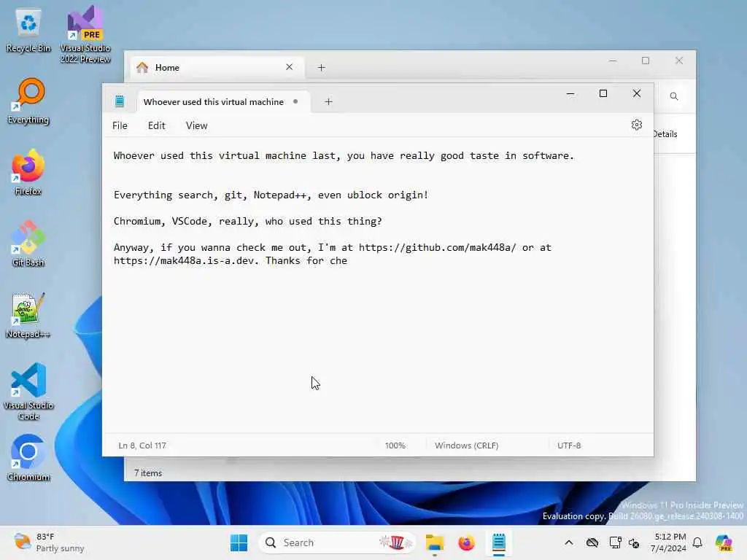This screenshot has height=560, width=747.
Task: Open the Recycle Bin desktop icon
Action: (x=28, y=31)
